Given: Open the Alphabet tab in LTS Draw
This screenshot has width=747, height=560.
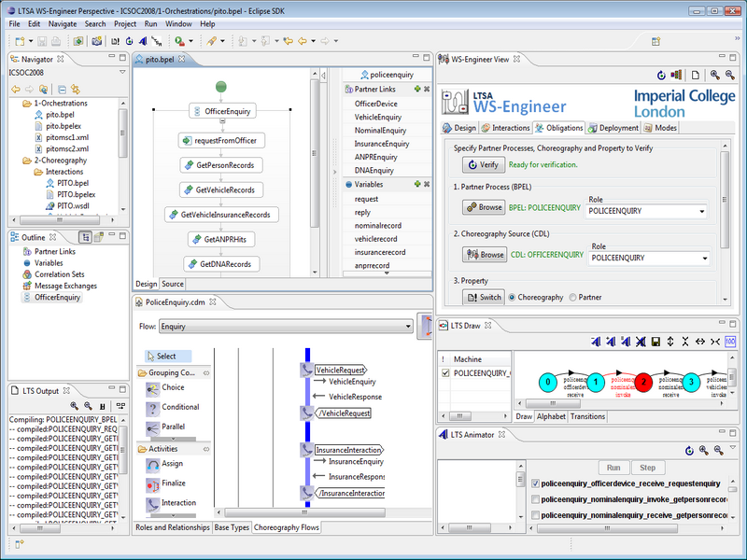Looking at the screenshot, I should point(551,416).
